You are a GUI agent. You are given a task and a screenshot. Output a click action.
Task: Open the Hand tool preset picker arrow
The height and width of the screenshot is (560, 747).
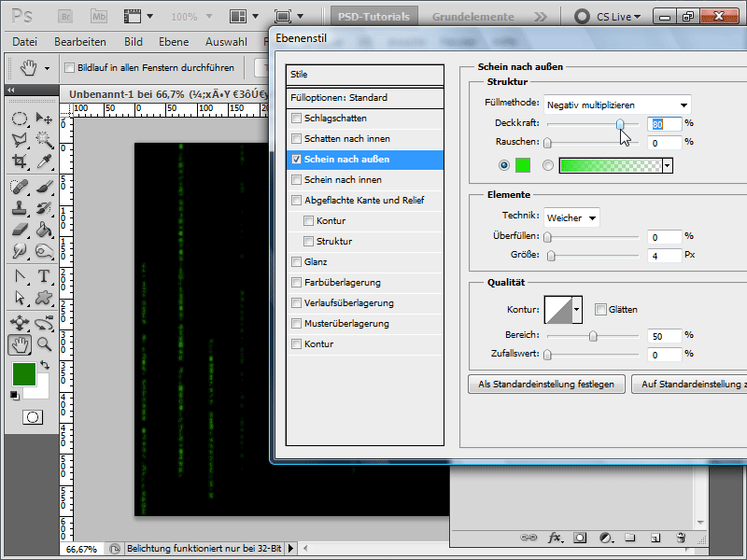click(x=48, y=68)
